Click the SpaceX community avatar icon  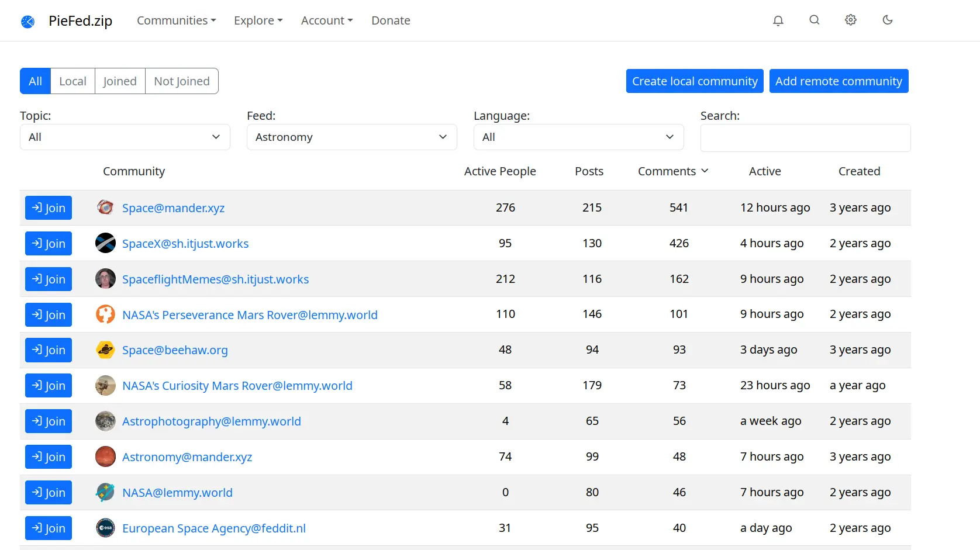105,243
